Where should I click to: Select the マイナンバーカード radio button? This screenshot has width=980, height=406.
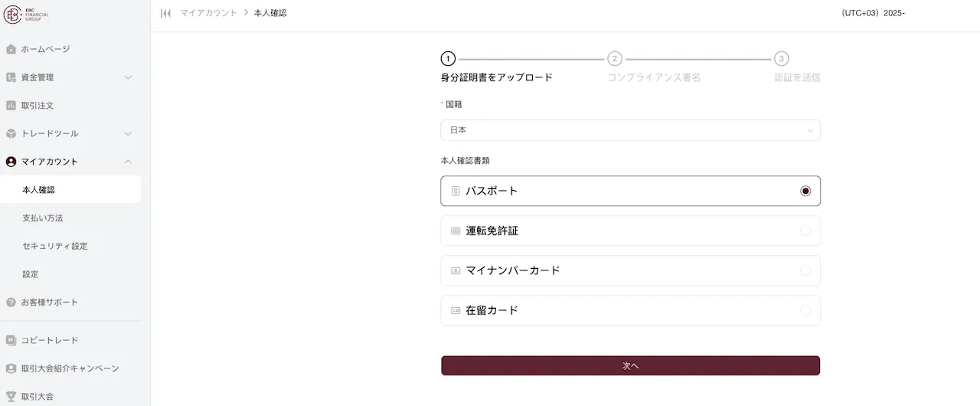805,270
